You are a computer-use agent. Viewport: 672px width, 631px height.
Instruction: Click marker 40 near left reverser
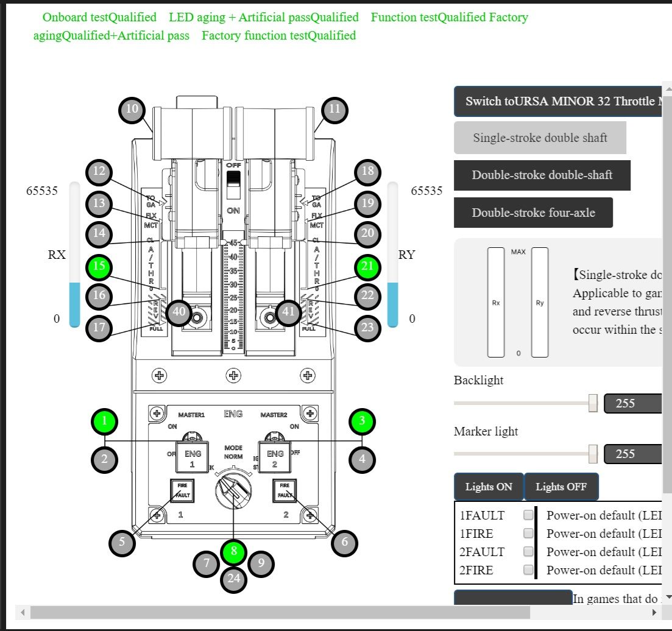(179, 312)
